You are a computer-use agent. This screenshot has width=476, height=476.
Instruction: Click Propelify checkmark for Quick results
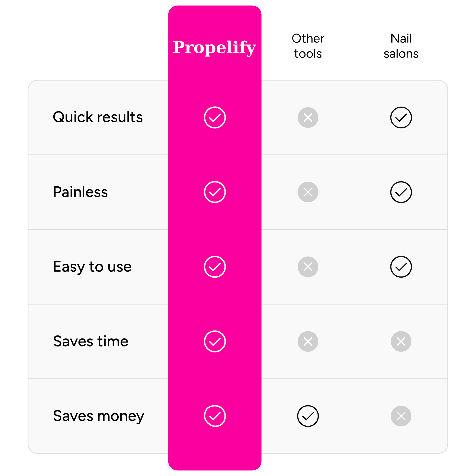point(215,117)
